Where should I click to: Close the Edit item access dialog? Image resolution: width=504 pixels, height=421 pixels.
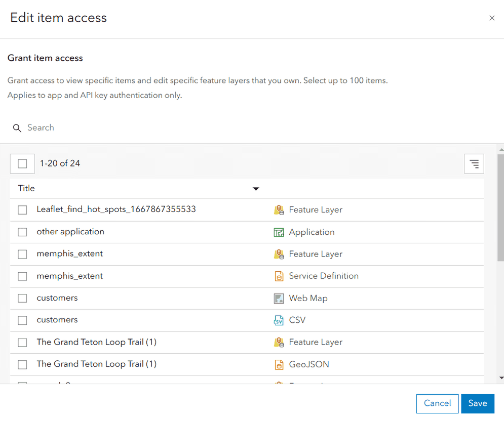pos(491,18)
